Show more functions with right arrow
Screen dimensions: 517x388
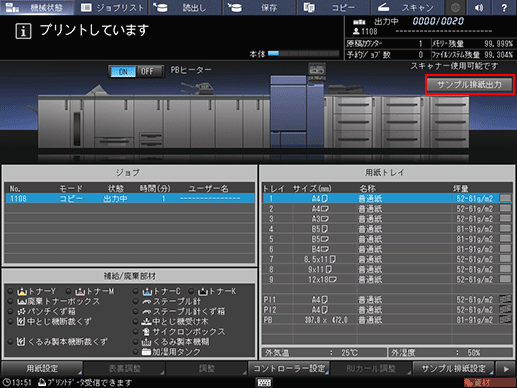coord(506,369)
